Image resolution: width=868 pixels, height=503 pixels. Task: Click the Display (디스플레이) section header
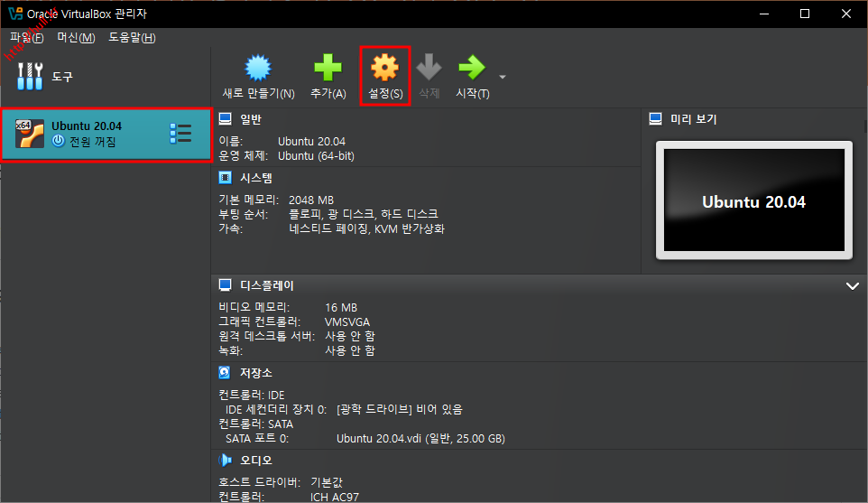(267, 285)
